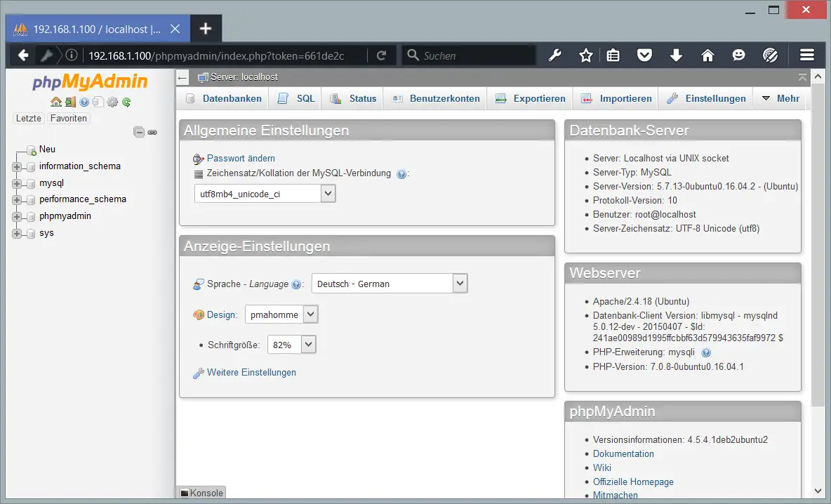Click the chain link icon in the sidebar
The image size is (831, 504).
coord(152,132)
